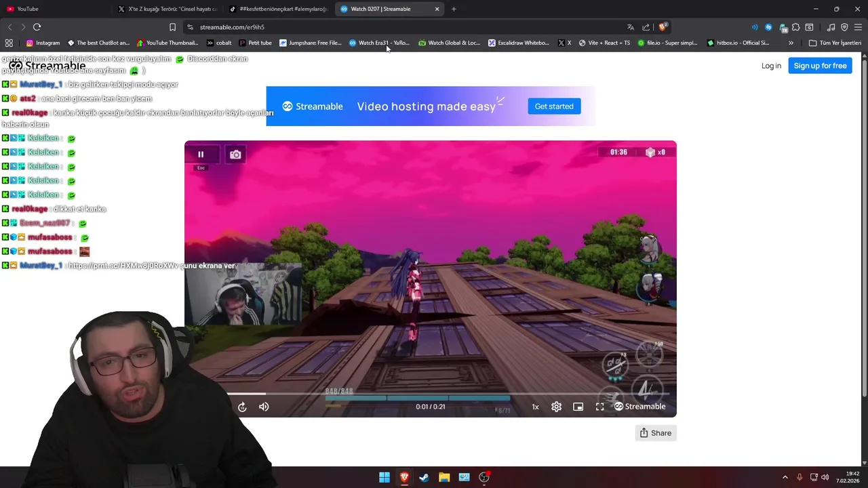Open the translator extension with TR badge
The height and width of the screenshot is (488, 868).
783,28
